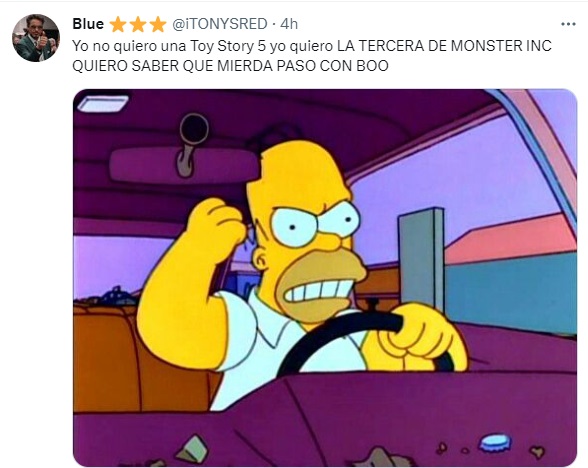Click "QUIERO SABER" in the second tweet line
Viewport: 588px width, 468px height.
(x=125, y=66)
